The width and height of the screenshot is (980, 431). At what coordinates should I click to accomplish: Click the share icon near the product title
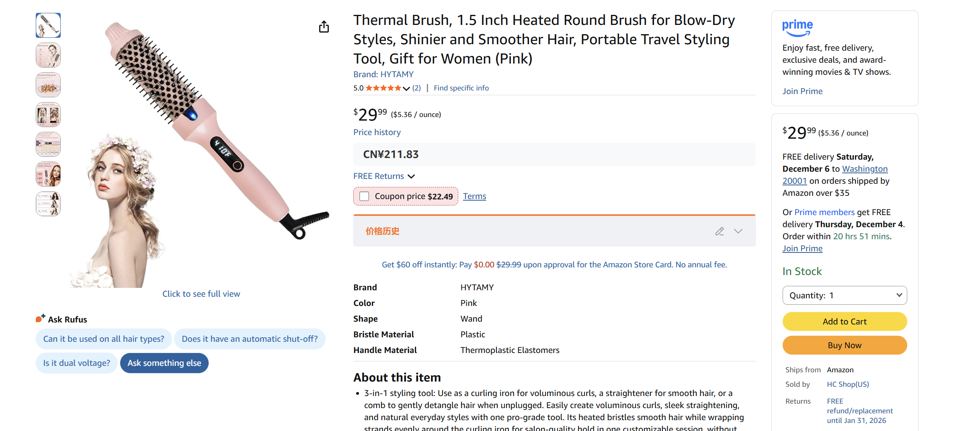pos(324,27)
